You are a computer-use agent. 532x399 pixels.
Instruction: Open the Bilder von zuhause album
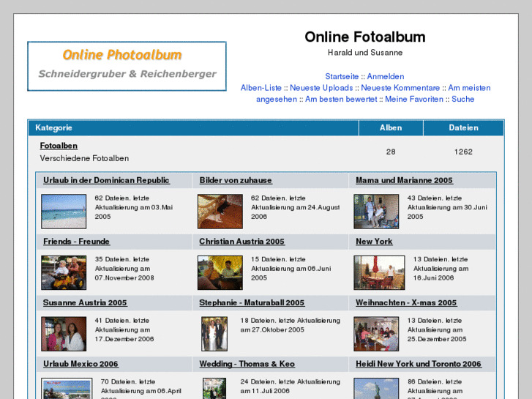click(236, 180)
